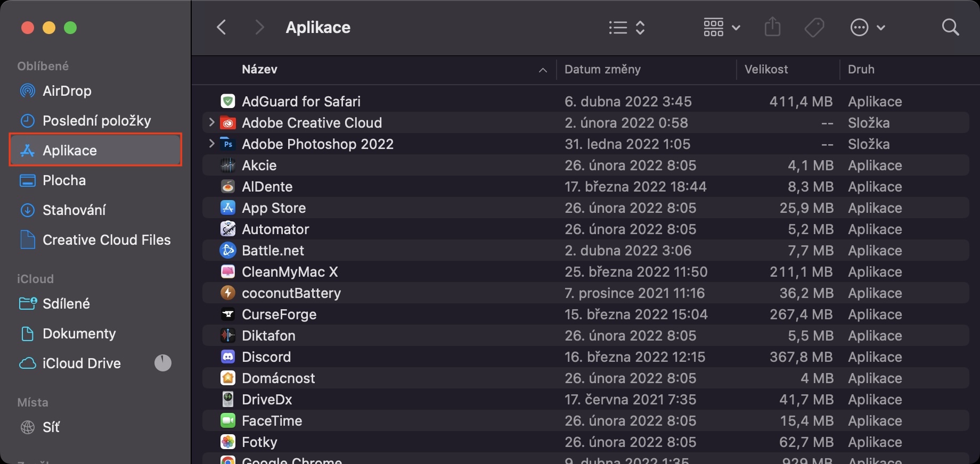Open Discord app icon in list
Viewport: 980px width, 464px height.
point(228,357)
